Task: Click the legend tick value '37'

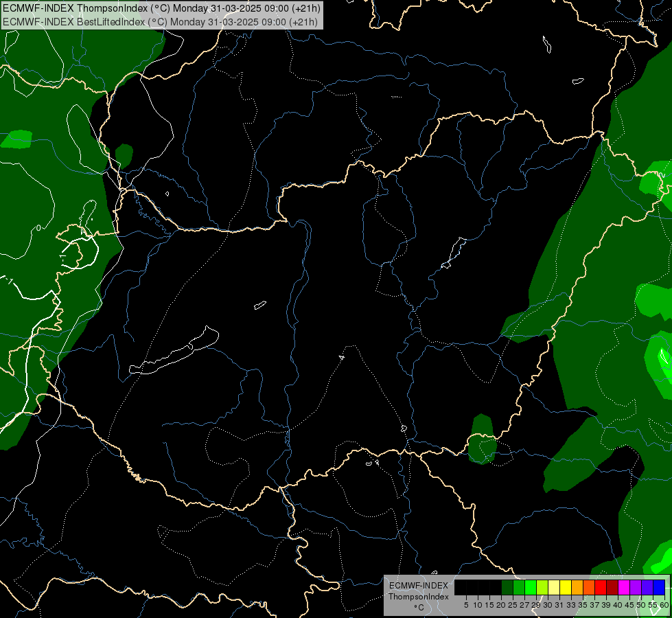Action: [595, 605]
